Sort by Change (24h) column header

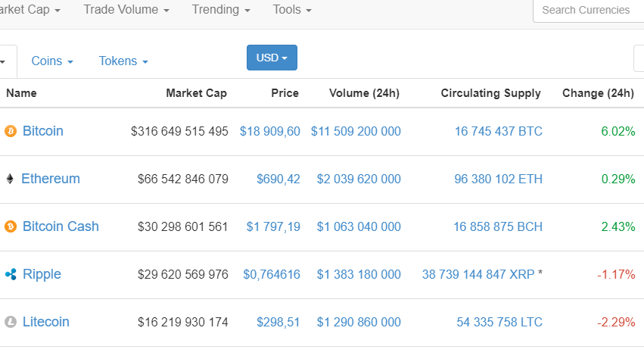(x=598, y=93)
